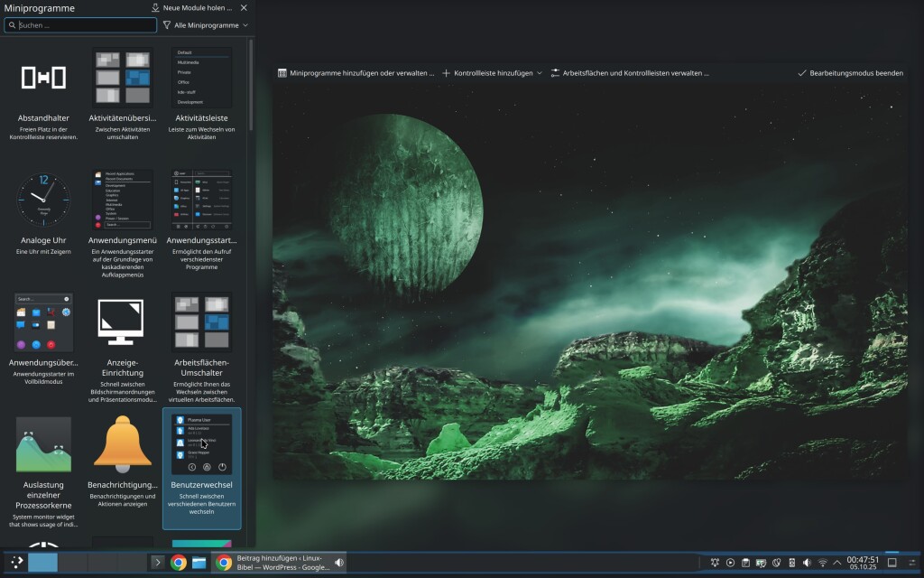Mute audio on the Chrome taskbar entry
The height and width of the screenshot is (578, 924).
pyautogui.click(x=339, y=563)
